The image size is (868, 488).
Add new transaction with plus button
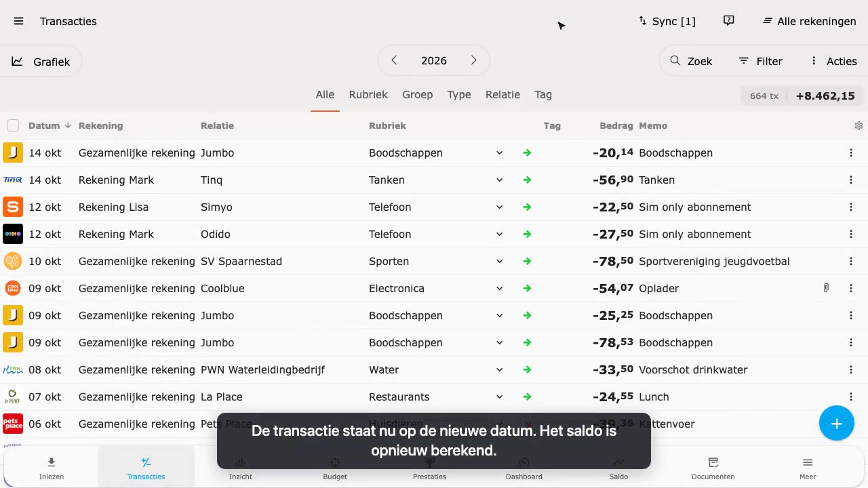point(837,424)
